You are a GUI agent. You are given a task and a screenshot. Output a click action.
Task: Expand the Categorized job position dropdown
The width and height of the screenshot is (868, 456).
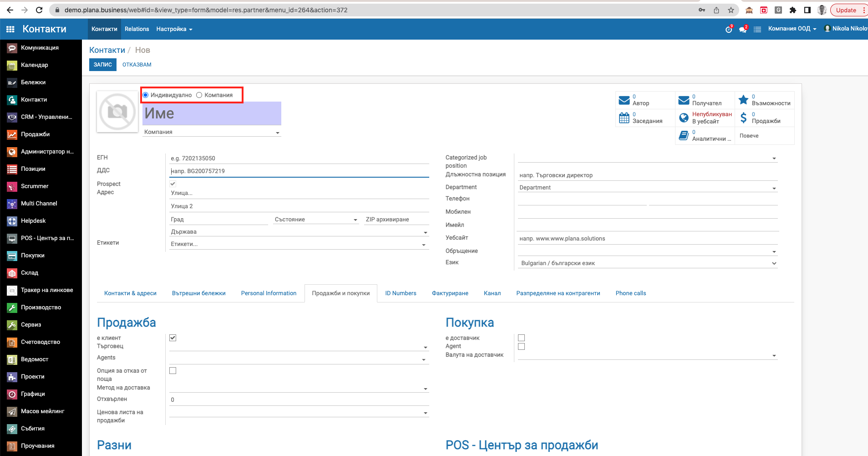(x=774, y=159)
